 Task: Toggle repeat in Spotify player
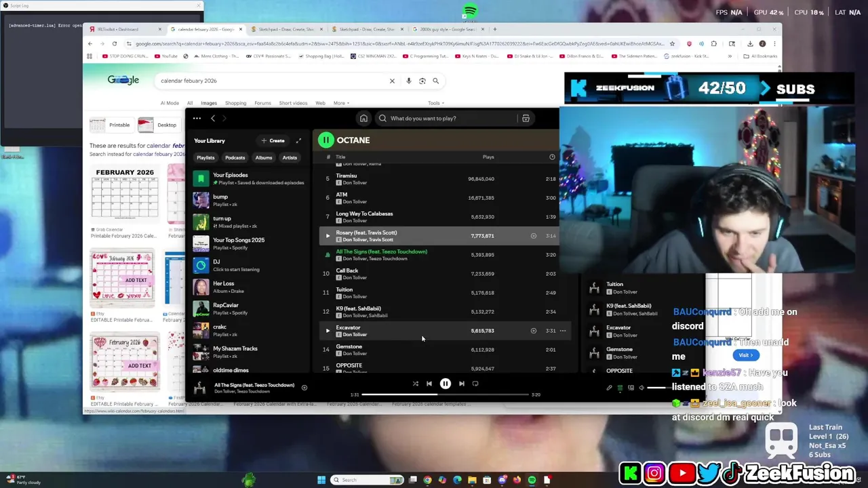[475, 384]
